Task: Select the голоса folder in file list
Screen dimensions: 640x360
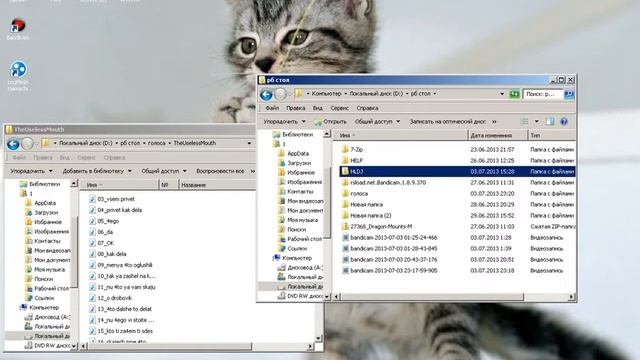Action: click(x=355, y=193)
